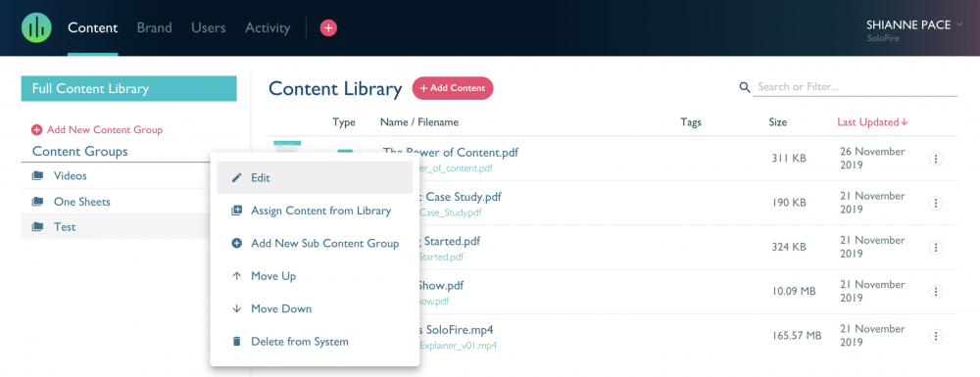Click the Assign Content from Library icon
The height and width of the screenshot is (377, 980).
click(x=236, y=211)
